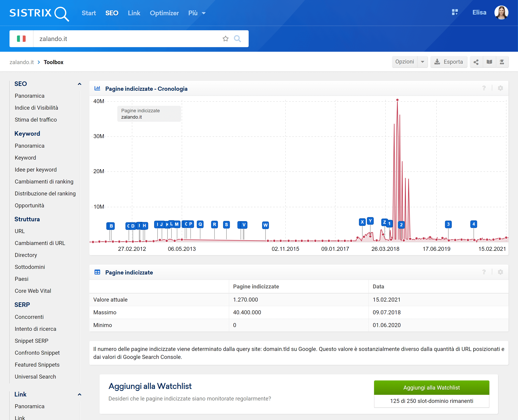Screen dimensions: 518x420
Task: Switch to the Optimizer tab
Action: (x=164, y=13)
